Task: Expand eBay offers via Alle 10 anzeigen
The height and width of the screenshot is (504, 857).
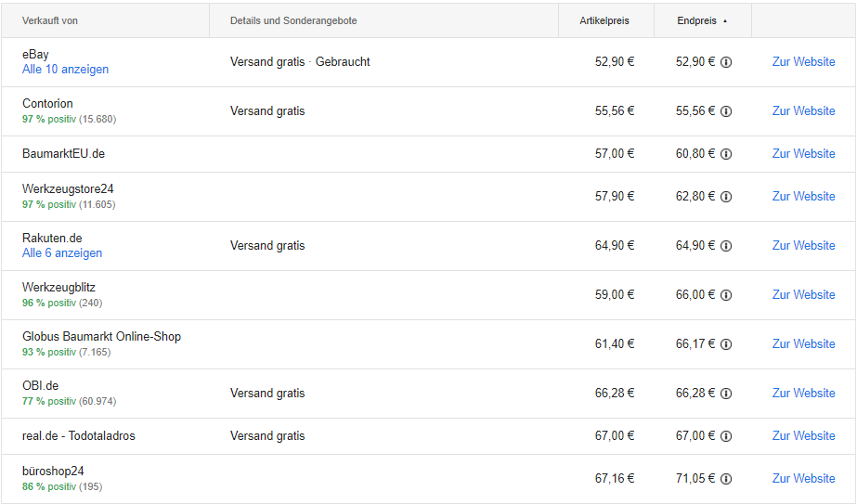Action: click(65, 70)
